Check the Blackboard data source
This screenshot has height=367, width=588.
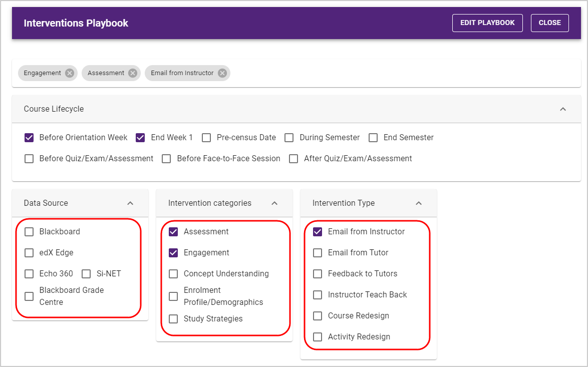pyautogui.click(x=29, y=232)
